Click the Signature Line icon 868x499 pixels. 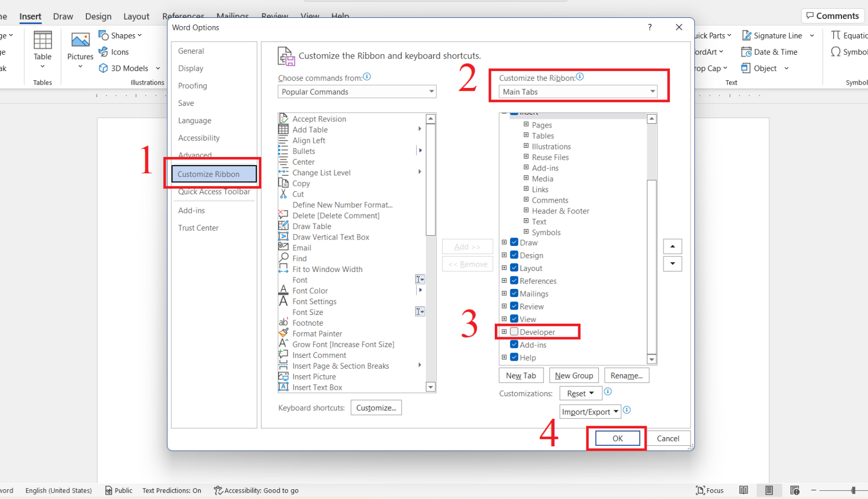[746, 35]
